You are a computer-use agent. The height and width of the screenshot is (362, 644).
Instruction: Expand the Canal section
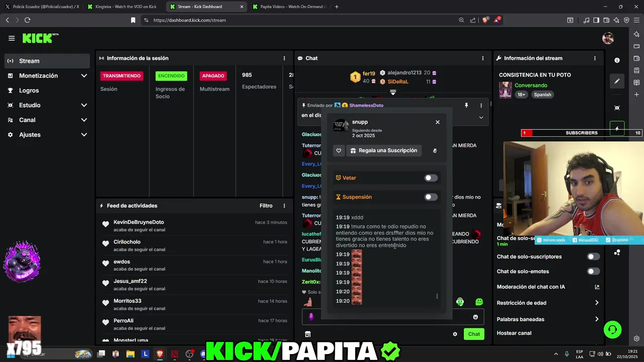click(x=47, y=120)
